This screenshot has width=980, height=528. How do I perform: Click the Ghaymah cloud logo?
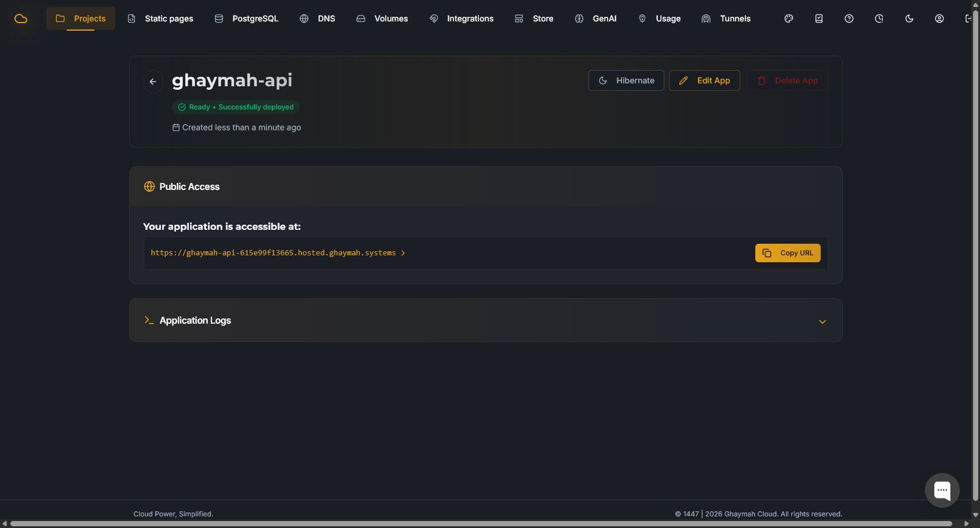21,19
